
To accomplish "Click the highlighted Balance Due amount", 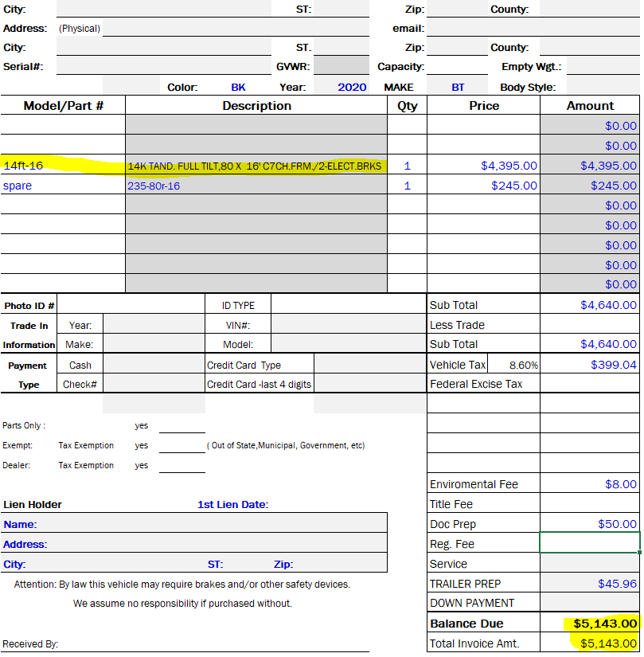I will click(x=590, y=624).
